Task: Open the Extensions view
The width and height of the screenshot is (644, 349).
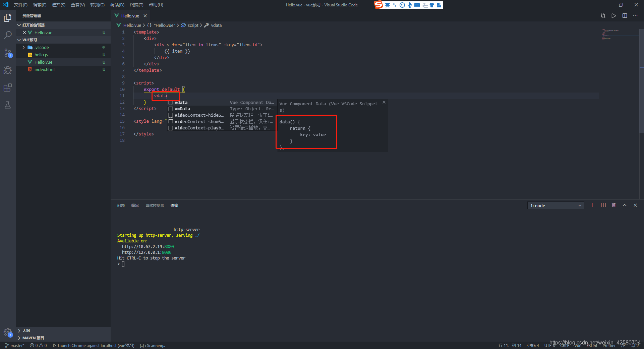Action: (8, 88)
